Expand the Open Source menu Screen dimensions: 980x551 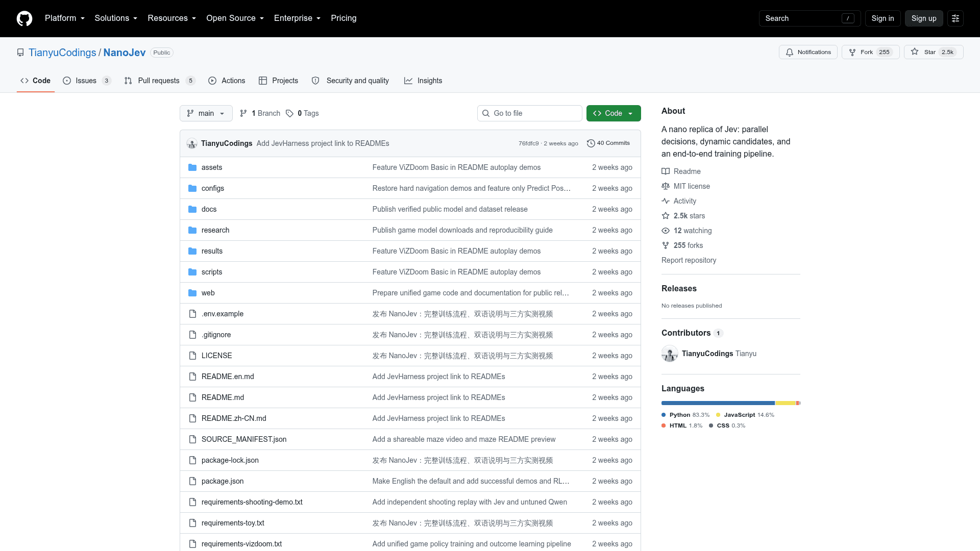click(x=235, y=18)
